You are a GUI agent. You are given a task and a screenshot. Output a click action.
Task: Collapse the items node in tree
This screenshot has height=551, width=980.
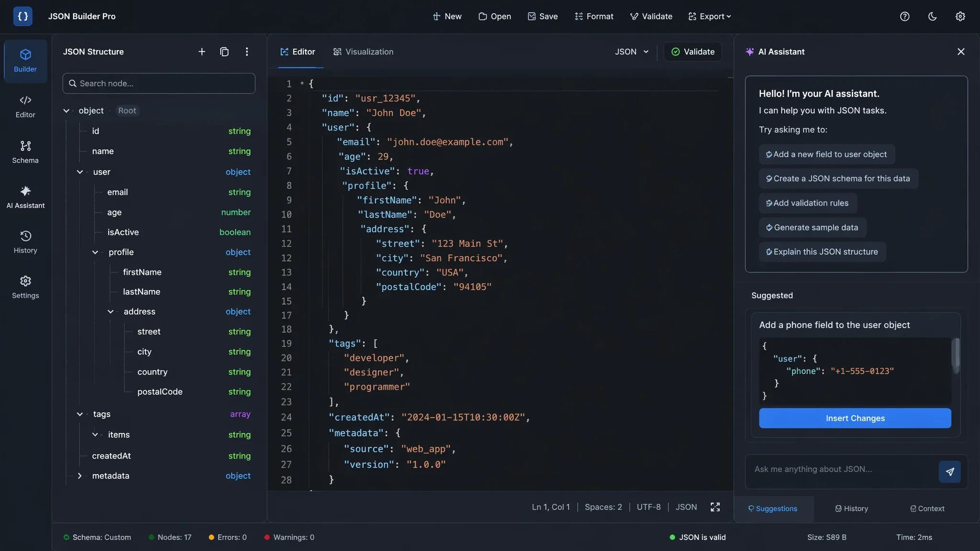95,435
